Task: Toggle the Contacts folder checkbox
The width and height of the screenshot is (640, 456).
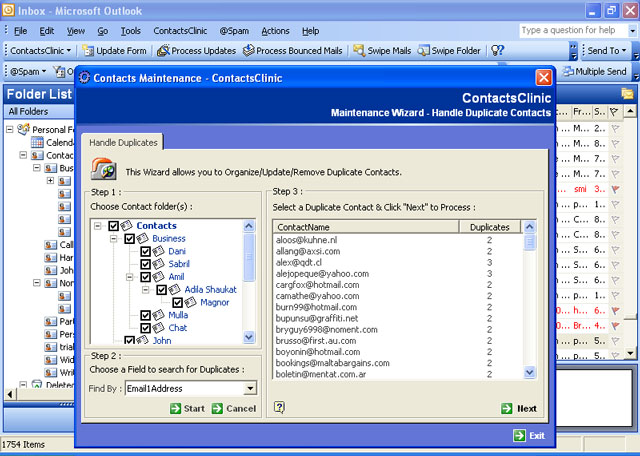Action: [x=113, y=225]
